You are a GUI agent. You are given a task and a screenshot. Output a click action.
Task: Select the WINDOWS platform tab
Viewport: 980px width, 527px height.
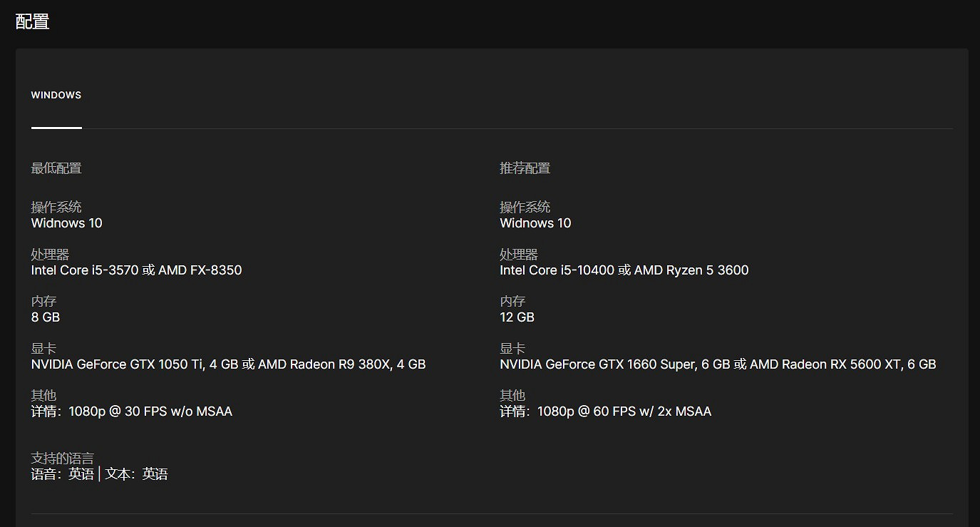click(x=56, y=96)
